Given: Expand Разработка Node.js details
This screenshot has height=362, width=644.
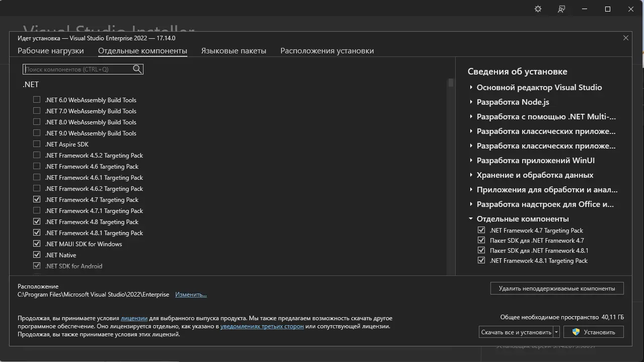Looking at the screenshot, I should point(471,102).
